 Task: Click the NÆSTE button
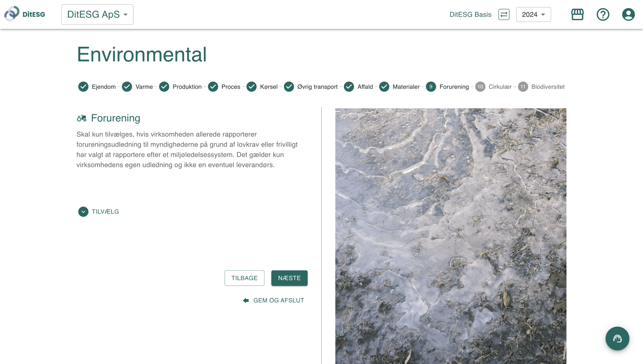289,278
